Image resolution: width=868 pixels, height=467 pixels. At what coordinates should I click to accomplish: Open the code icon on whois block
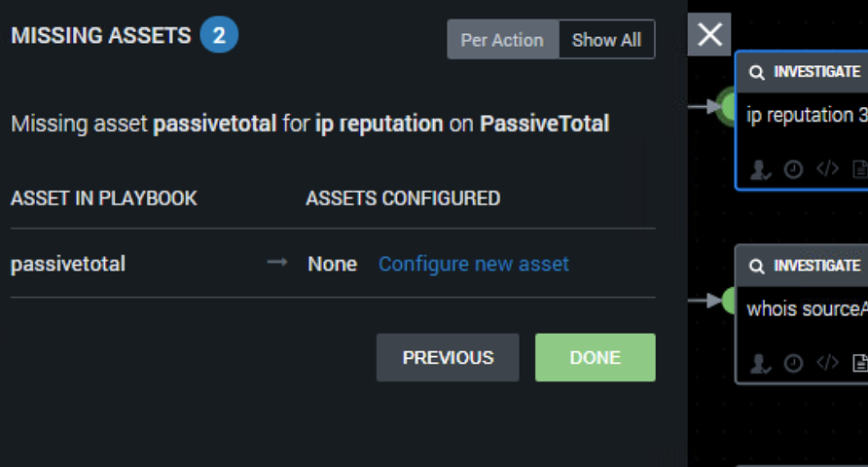(827, 363)
